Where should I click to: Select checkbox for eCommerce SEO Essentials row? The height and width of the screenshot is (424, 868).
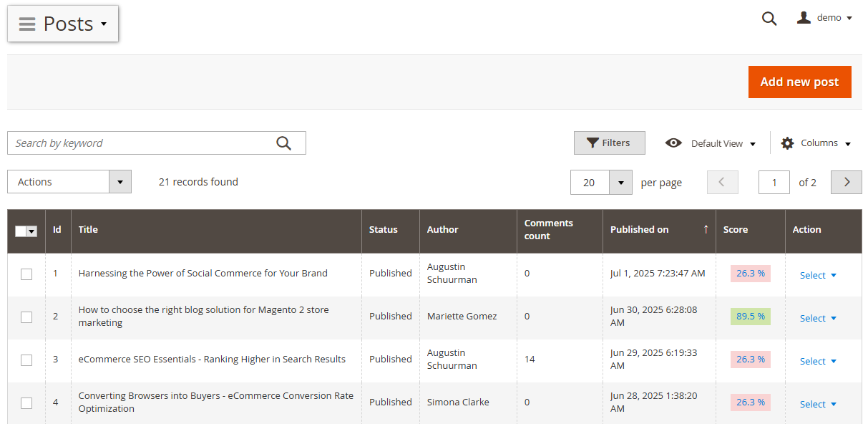pos(26,360)
